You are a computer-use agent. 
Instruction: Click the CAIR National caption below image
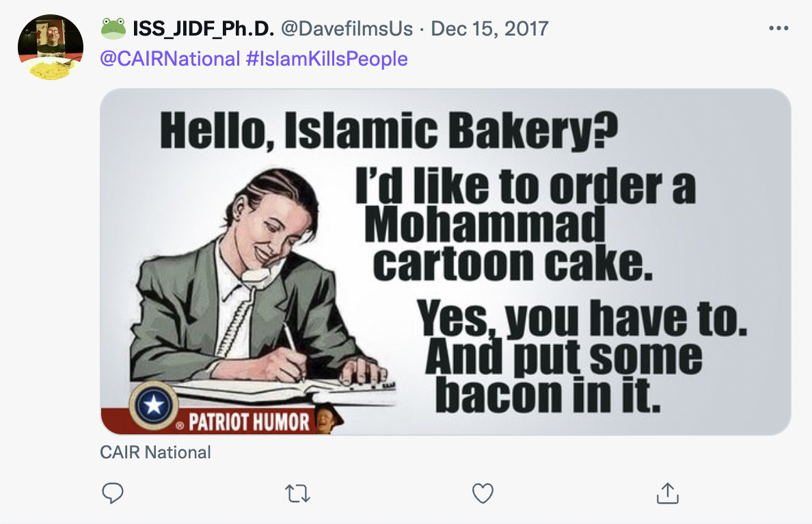pyautogui.click(x=155, y=452)
